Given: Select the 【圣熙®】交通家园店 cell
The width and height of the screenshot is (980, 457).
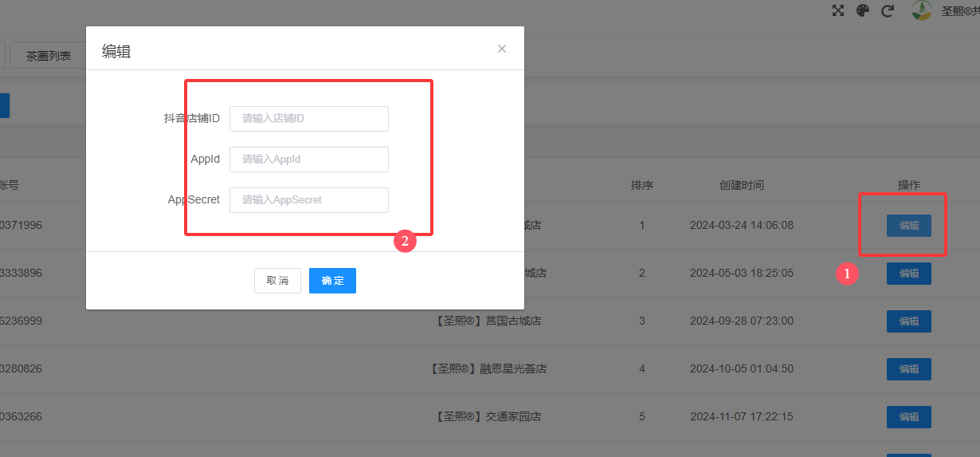Looking at the screenshot, I should [488, 417].
